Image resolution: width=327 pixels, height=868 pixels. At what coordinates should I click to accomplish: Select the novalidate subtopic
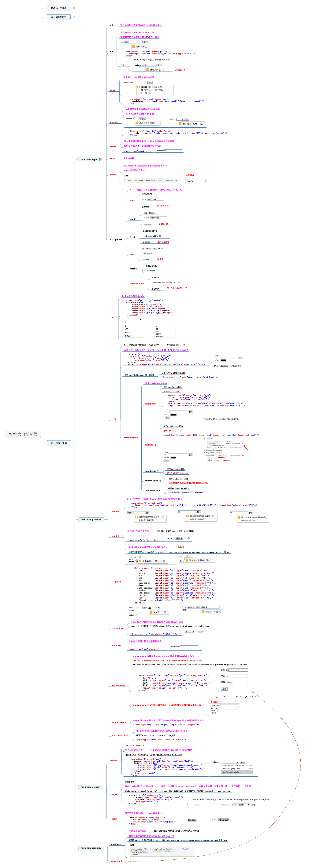coord(116,844)
